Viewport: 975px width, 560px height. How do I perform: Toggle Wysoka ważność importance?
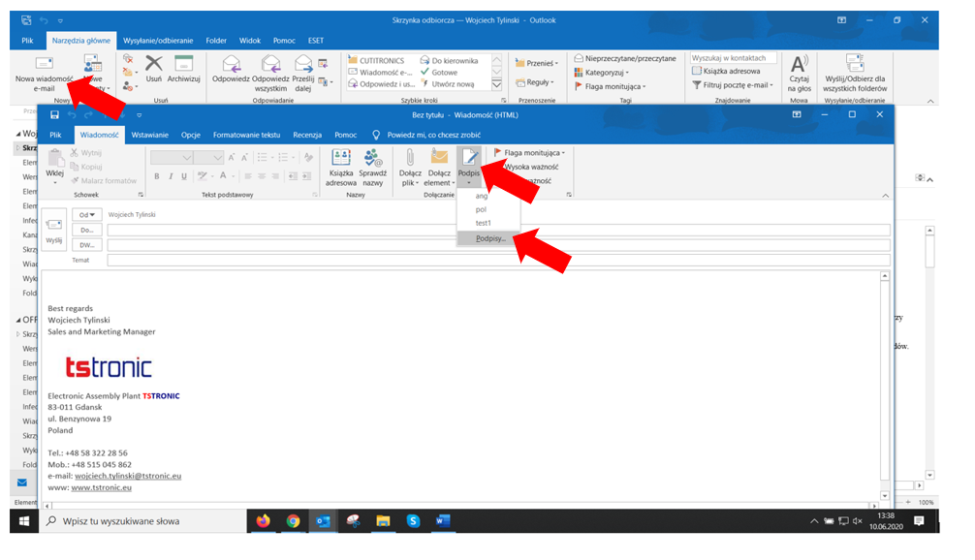(529, 167)
